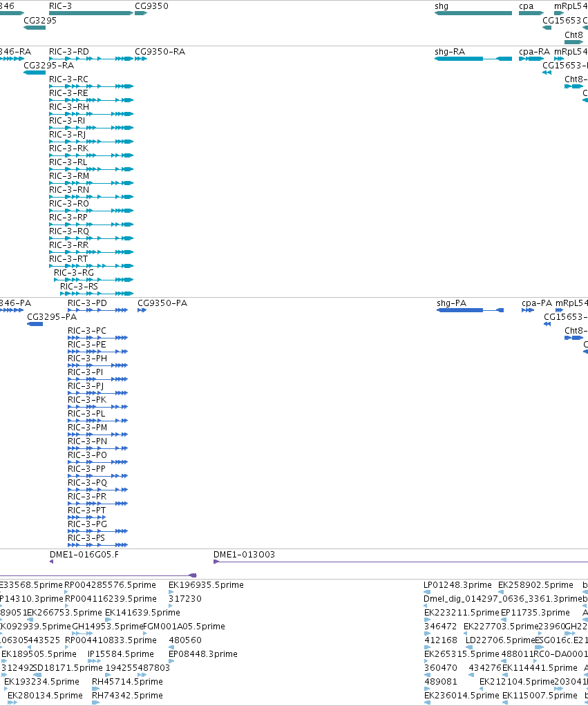Select the RIC-3 gene label
Screen dimensions: 588x706
(60, 6)
